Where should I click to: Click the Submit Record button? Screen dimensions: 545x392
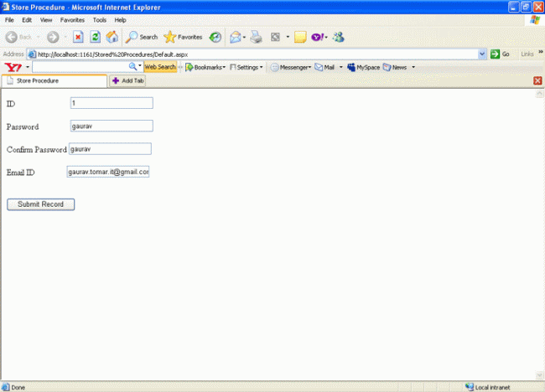pos(41,204)
